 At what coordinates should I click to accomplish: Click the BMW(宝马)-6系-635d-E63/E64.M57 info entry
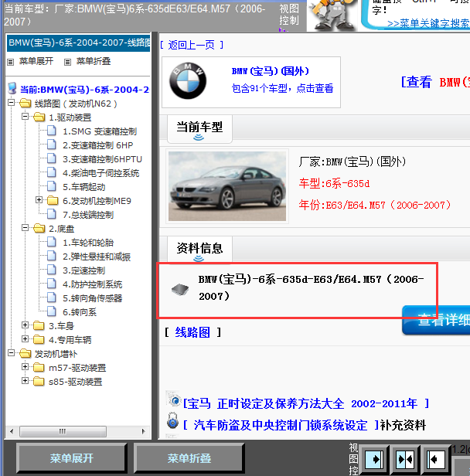point(312,287)
